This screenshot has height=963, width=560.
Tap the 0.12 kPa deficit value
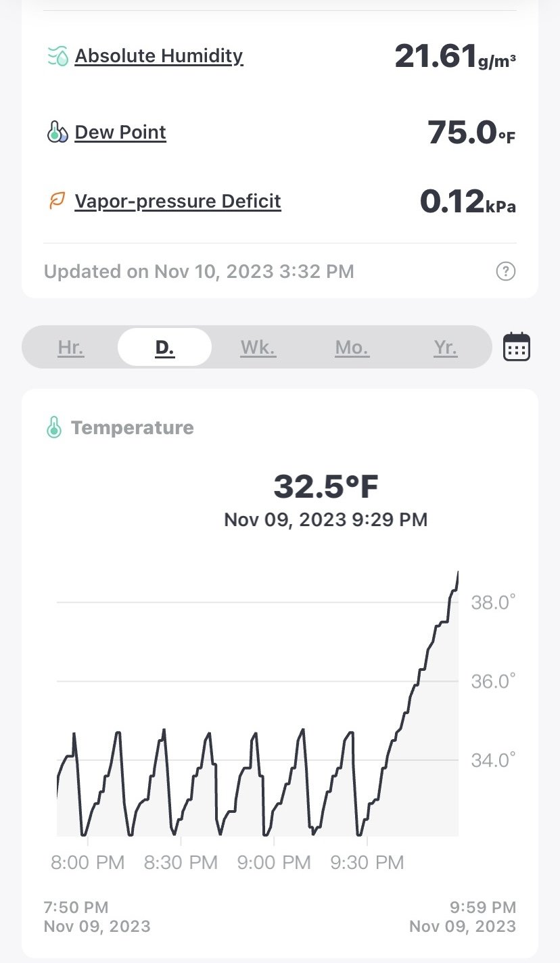[468, 202]
